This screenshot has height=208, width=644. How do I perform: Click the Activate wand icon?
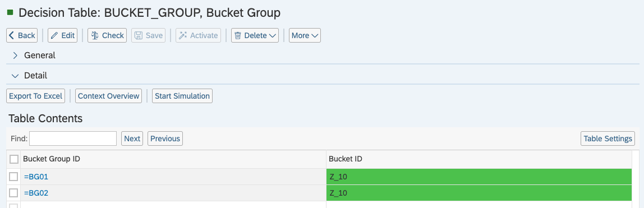point(183,35)
